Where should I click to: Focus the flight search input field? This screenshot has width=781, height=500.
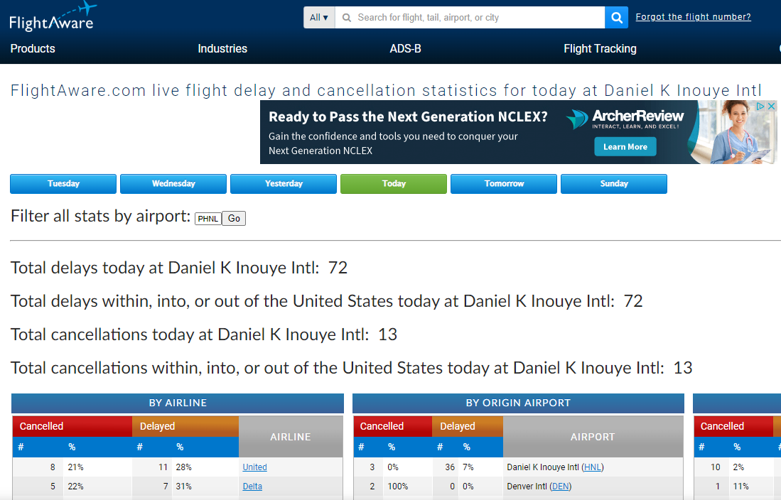pos(470,17)
